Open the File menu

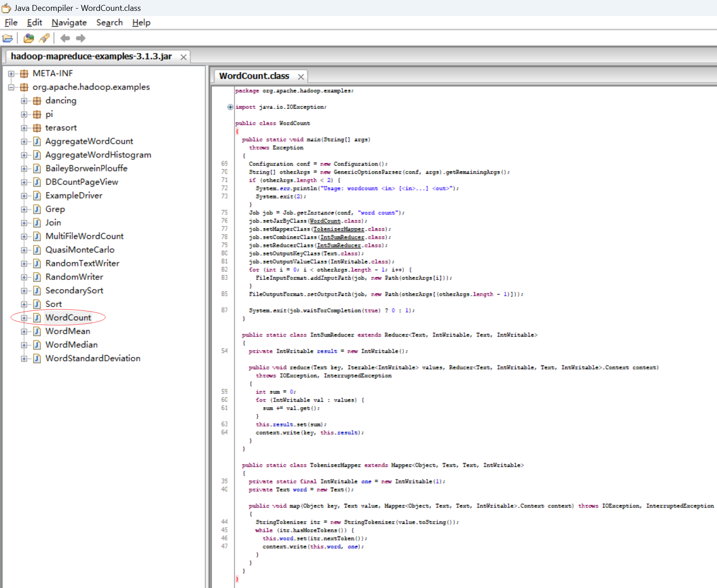11,23
